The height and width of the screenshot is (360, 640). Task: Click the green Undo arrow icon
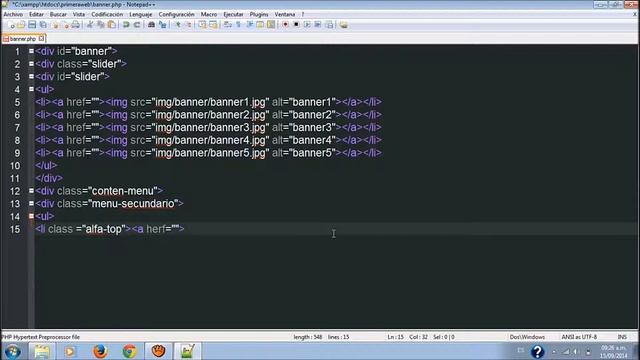[x=126, y=25]
